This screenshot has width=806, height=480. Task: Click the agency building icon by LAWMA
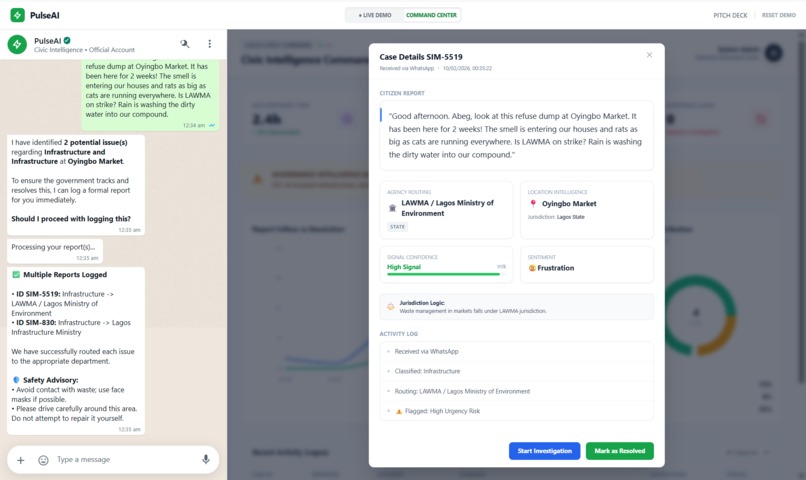(x=392, y=208)
